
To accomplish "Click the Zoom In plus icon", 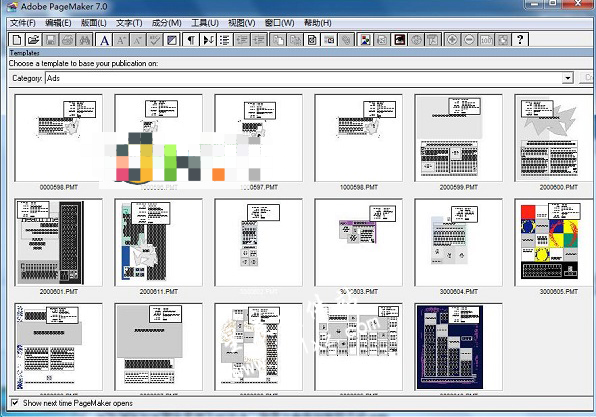I will point(452,40).
